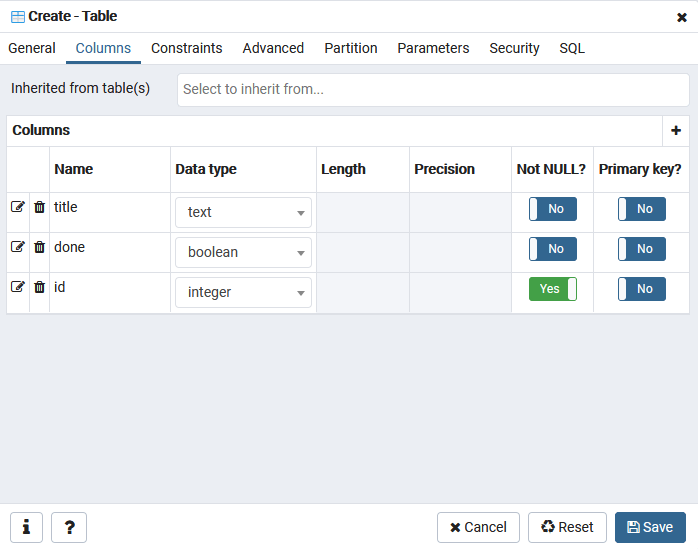Click the question mark help button
The image size is (698, 549).
[x=69, y=527]
